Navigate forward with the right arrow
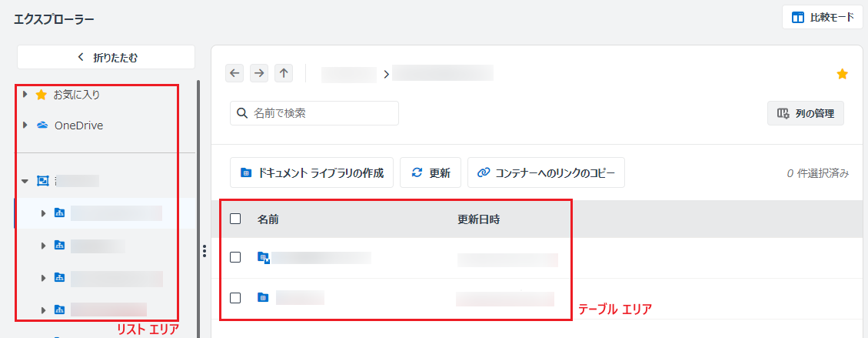Viewport: 868px width, 338px height. coord(259,72)
